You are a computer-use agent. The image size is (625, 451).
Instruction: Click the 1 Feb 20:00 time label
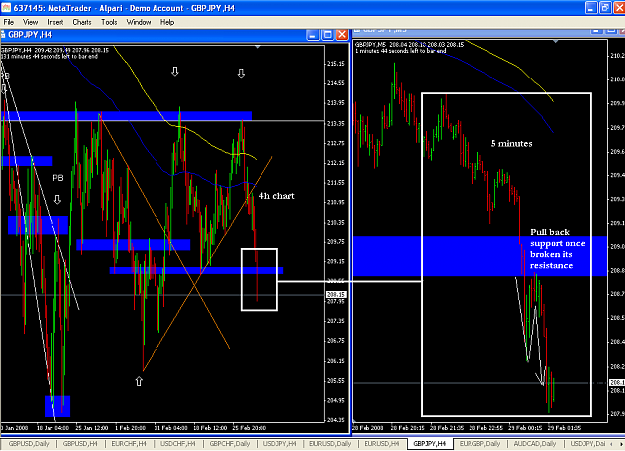click(130, 428)
